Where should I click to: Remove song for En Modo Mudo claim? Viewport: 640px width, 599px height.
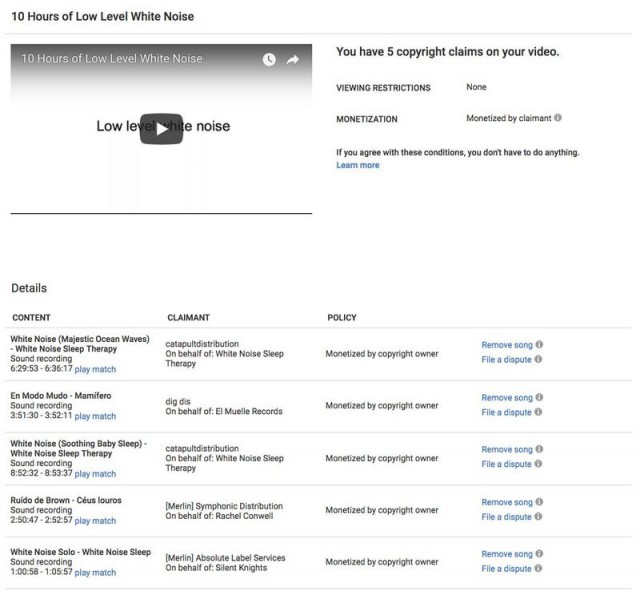[x=507, y=397]
